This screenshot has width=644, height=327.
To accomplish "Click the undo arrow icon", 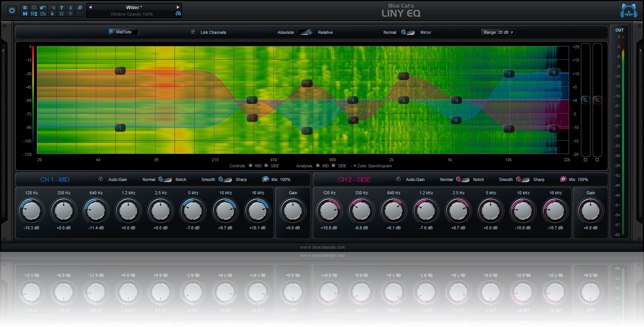I will [x=43, y=8].
